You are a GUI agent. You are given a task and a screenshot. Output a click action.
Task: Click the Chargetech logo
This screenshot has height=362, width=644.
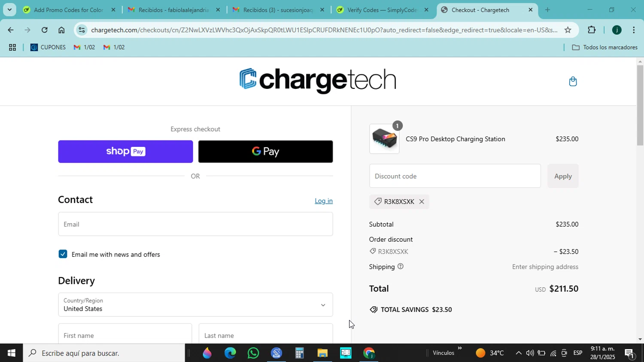pos(318,80)
